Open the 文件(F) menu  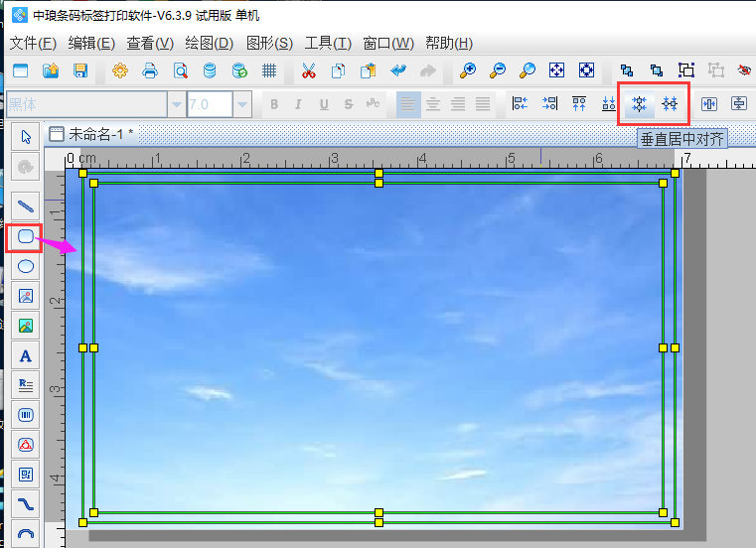[33, 44]
